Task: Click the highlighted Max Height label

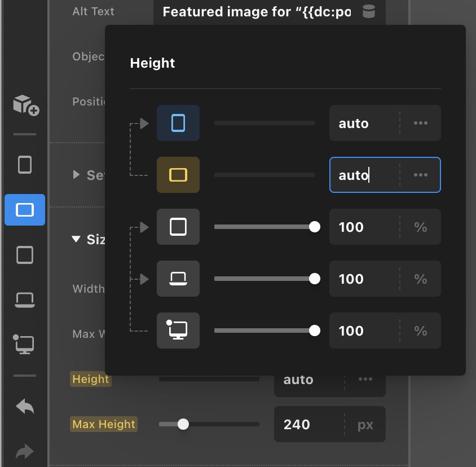Action: tap(104, 424)
